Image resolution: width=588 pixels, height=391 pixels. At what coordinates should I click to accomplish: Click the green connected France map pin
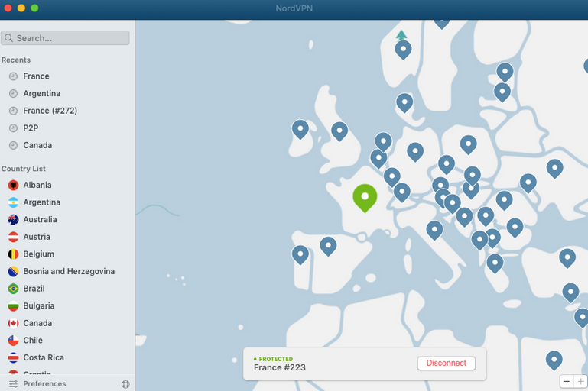tap(365, 198)
